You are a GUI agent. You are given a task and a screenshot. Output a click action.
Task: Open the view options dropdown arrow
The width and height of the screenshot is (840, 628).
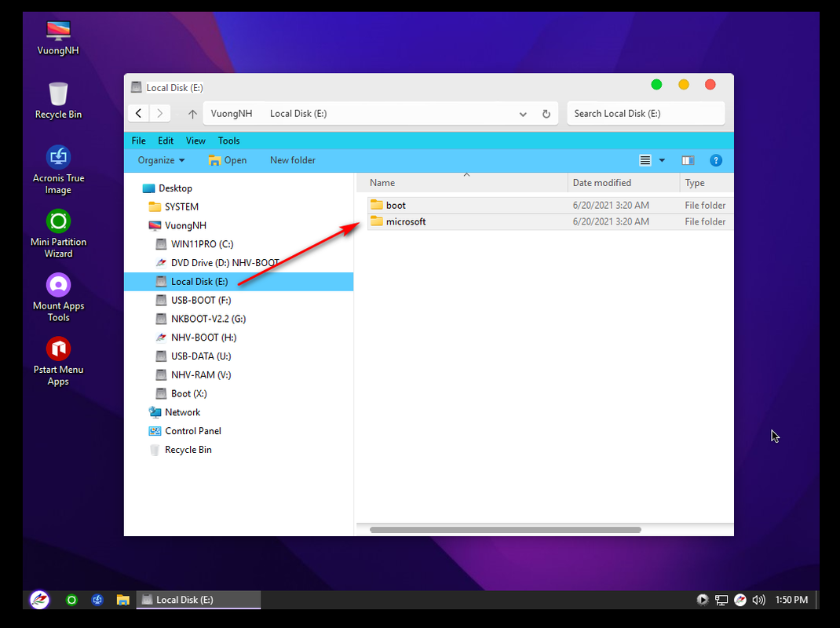[662, 160]
